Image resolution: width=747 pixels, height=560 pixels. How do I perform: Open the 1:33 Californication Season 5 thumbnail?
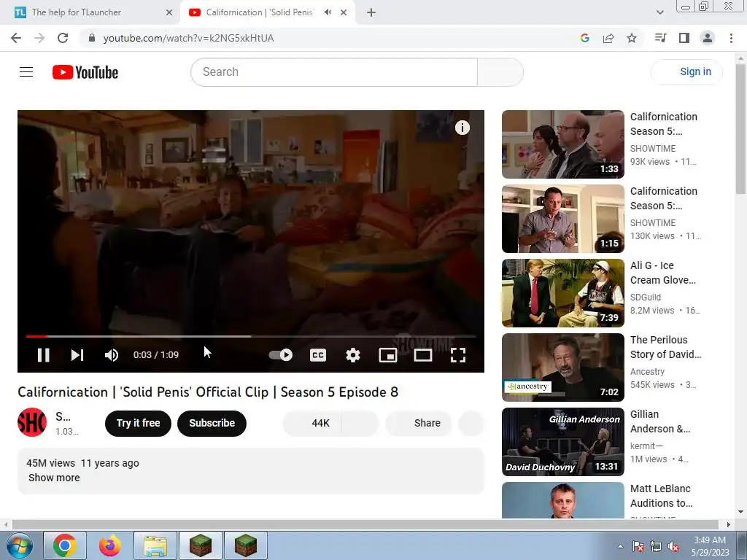(562, 144)
